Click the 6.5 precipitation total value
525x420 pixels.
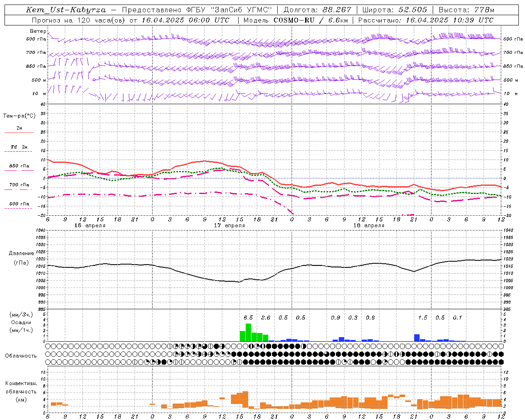[x=248, y=317]
